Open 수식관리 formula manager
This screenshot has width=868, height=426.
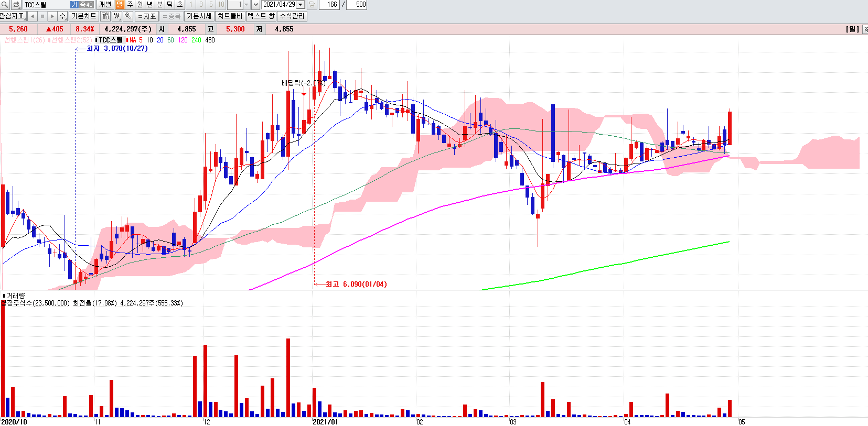(292, 16)
